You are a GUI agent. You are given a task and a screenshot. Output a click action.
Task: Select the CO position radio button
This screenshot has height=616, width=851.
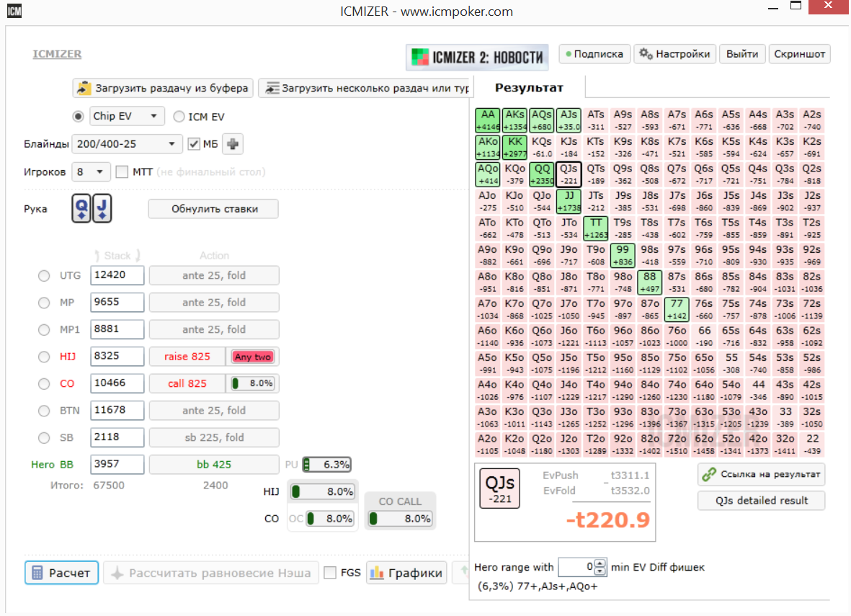44,384
